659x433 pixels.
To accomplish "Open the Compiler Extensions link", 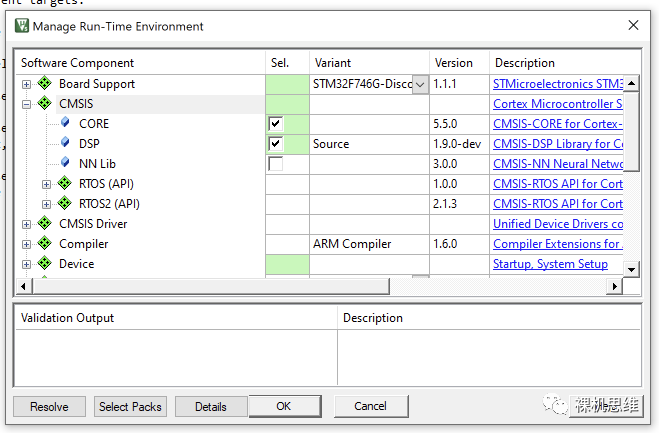I will click(x=558, y=244).
